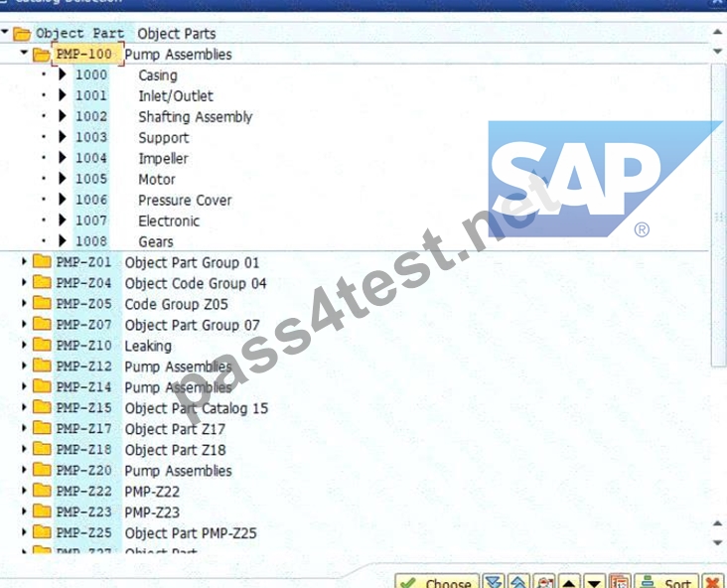The image size is (727, 588).
Task: Click the PMP-Z15 folder icon
Action: click(x=42, y=407)
